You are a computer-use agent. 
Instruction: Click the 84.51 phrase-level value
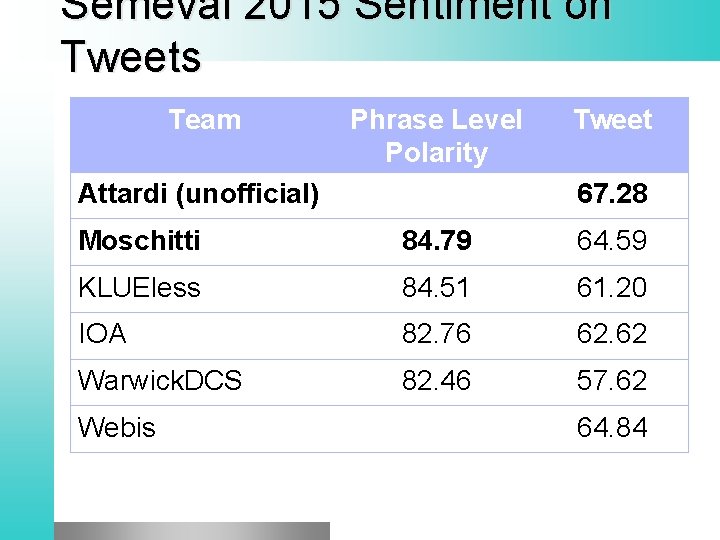tap(436, 288)
